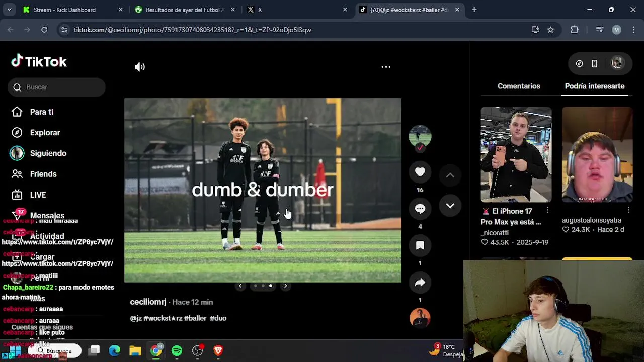Open Brave browser from the taskbar
This screenshot has height=362, width=644.
[x=218, y=351]
